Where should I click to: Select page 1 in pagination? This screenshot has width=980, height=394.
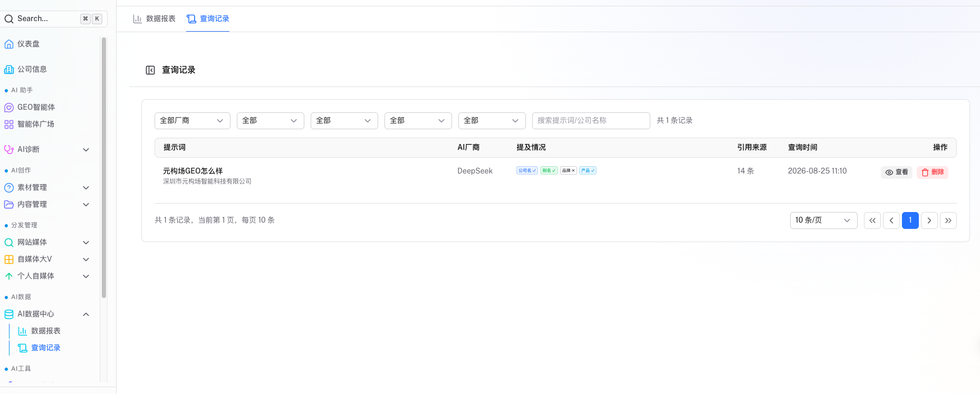point(910,220)
